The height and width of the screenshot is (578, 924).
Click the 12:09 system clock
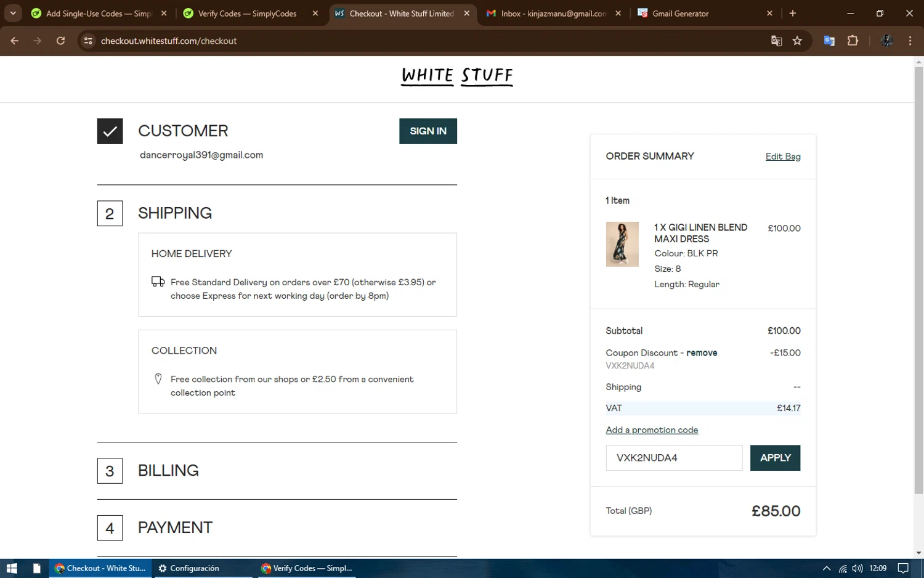point(878,568)
